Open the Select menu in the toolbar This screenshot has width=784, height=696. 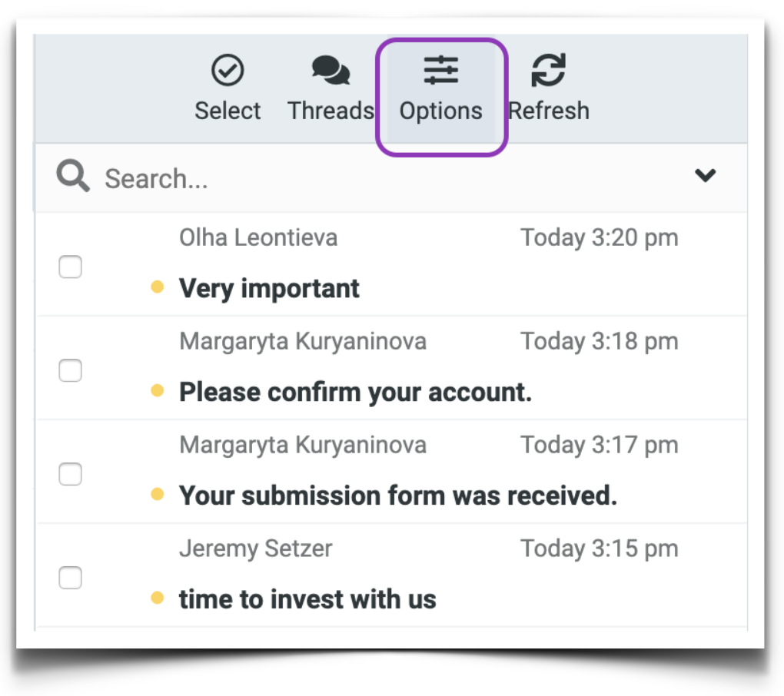[x=228, y=85]
